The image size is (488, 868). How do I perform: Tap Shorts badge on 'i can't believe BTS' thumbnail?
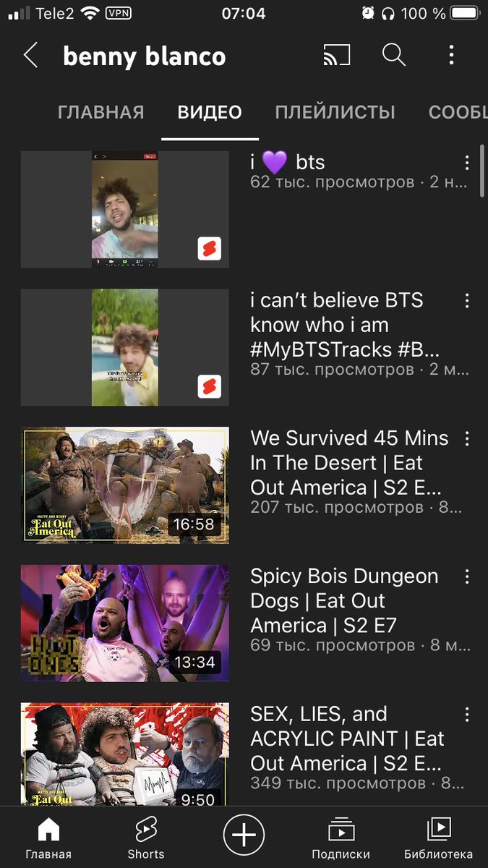210,387
